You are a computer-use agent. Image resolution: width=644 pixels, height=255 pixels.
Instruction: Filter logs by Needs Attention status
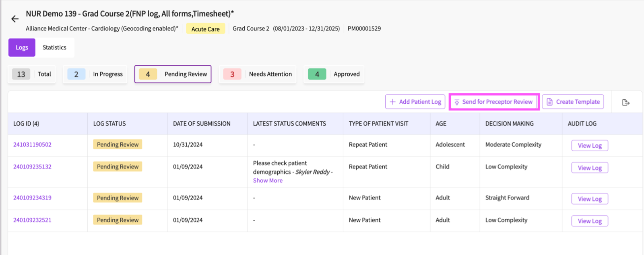258,74
